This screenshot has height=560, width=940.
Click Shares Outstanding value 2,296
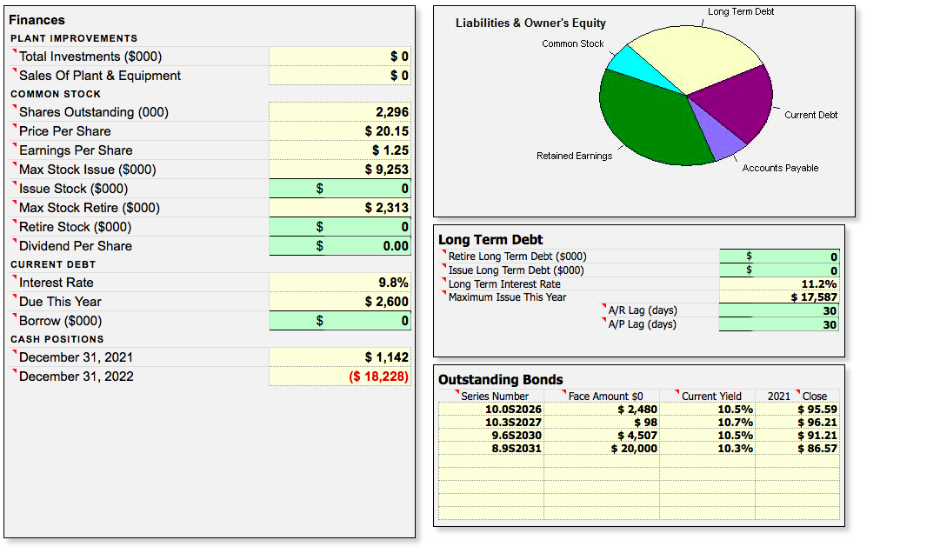pyautogui.click(x=340, y=112)
